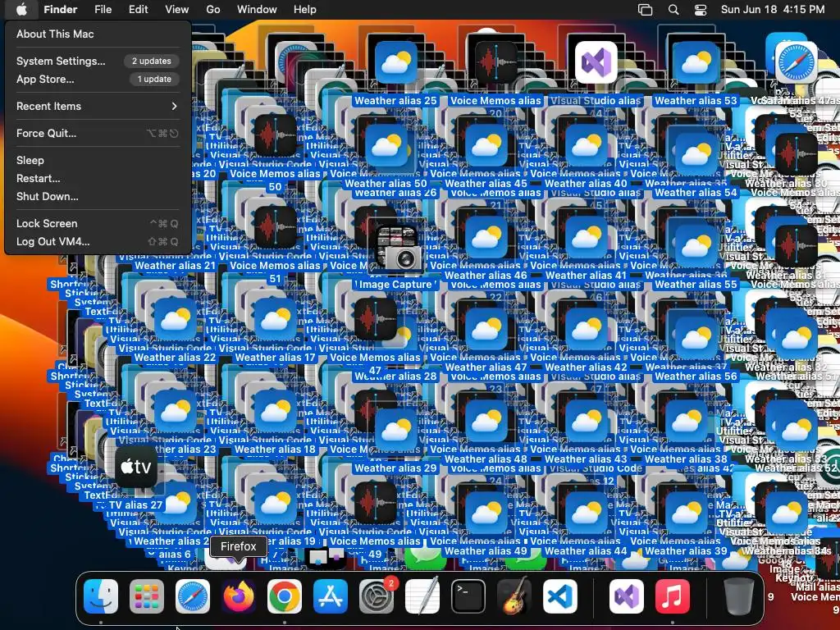
Task: Launch Safari from the Dock
Action: [x=192, y=596]
